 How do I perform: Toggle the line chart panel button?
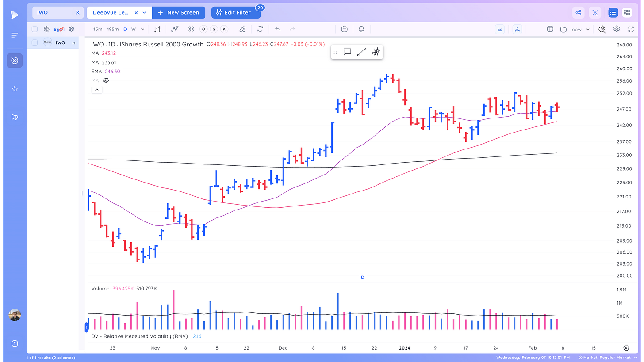click(x=500, y=29)
